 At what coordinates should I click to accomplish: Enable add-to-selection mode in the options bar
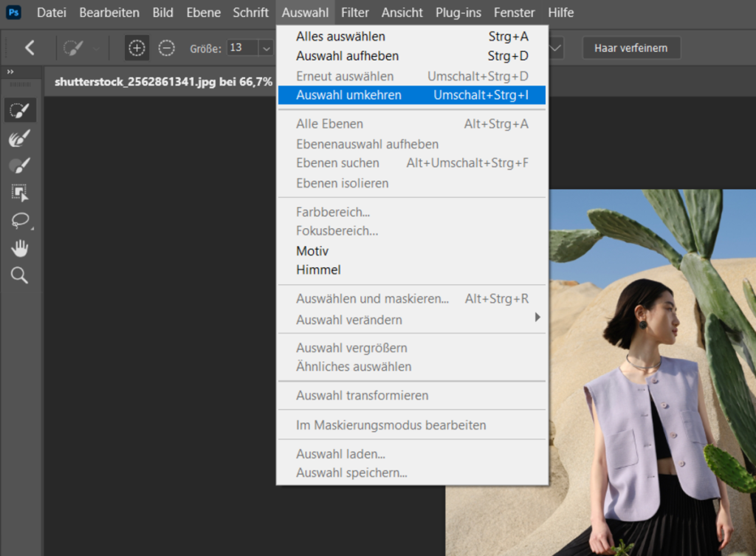[x=137, y=47]
